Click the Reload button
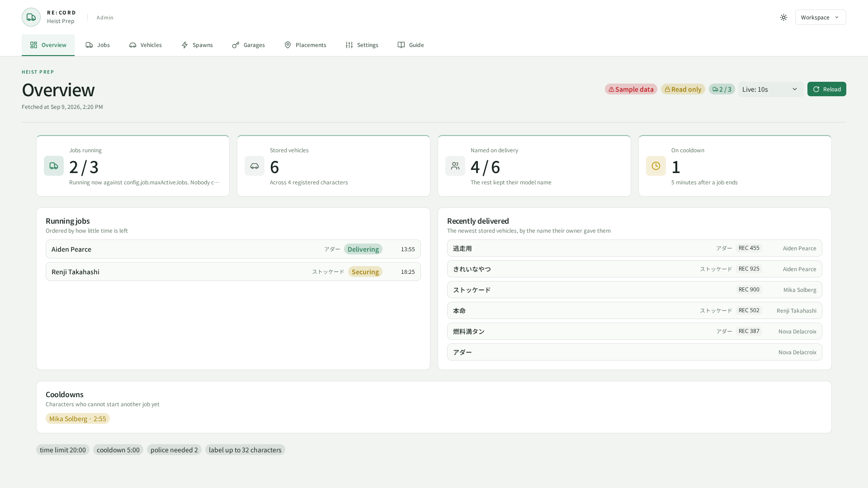The width and height of the screenshot is (868, 488). [x=826, y=89]
